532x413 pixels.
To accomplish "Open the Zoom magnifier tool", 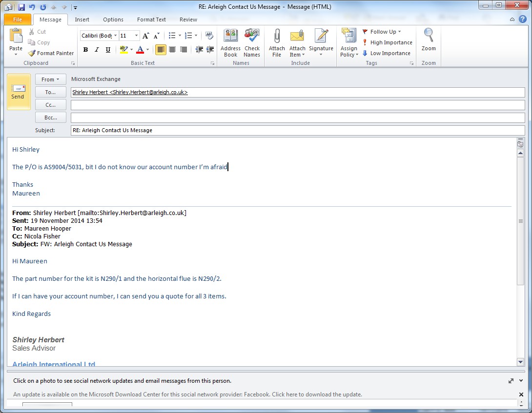I will [x=429, y=39].
